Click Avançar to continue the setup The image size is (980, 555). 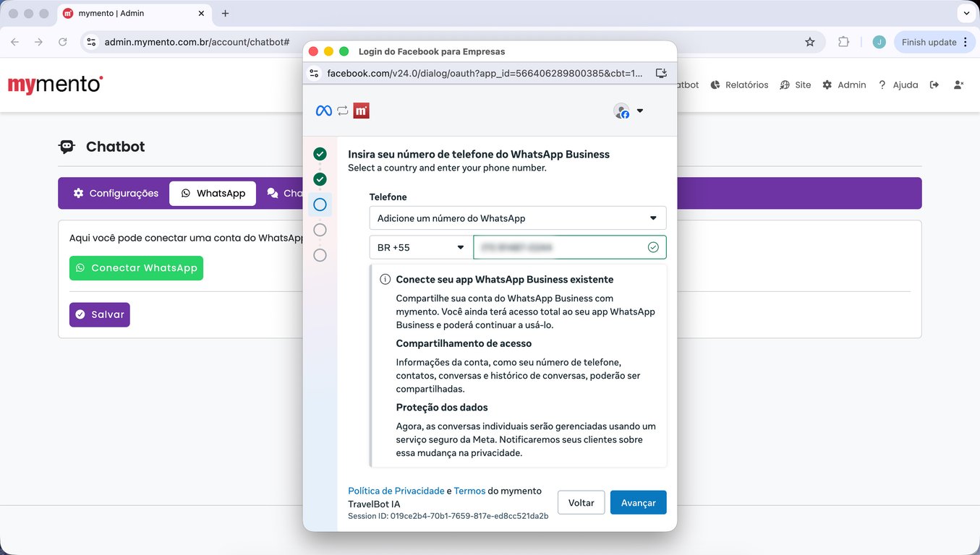pos(639,503)
